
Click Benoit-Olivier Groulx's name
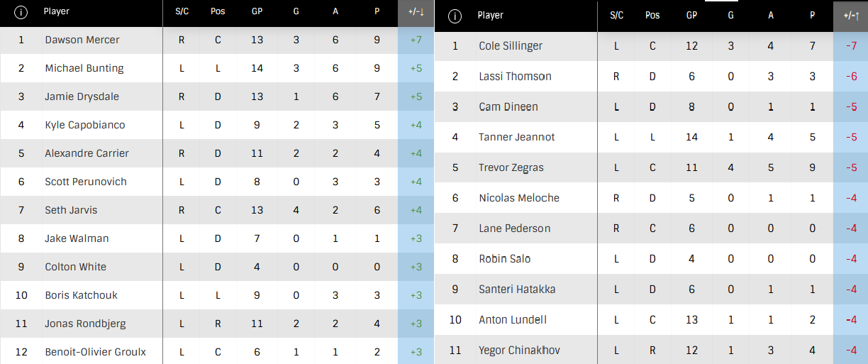pyautogui.click(x=95, y=352)
